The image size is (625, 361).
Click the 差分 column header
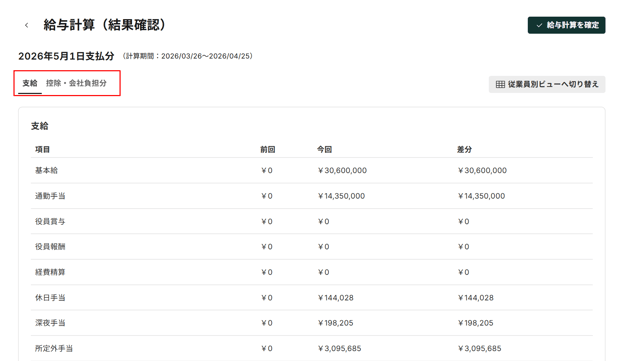(464, 149)
